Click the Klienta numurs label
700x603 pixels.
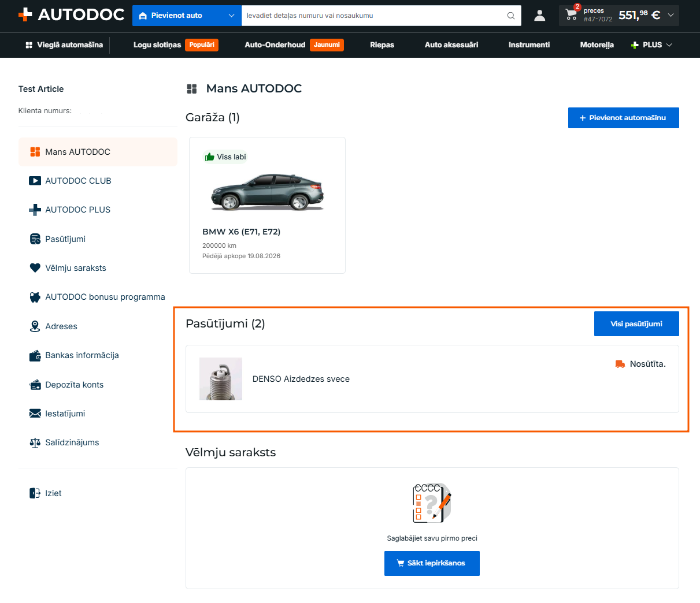pyautogui.click(x=45, y=111)
